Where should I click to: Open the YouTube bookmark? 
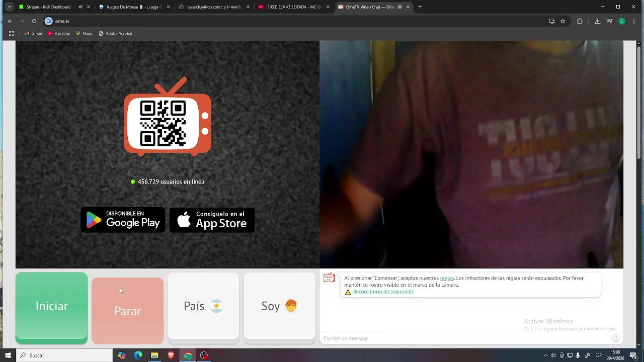59,34
